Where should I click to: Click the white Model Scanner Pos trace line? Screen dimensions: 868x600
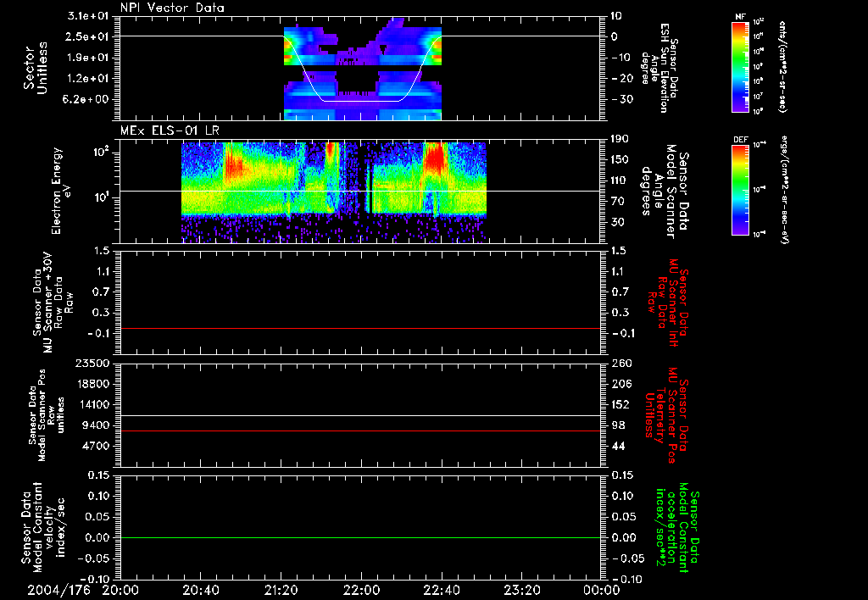(x=360, y=415)
